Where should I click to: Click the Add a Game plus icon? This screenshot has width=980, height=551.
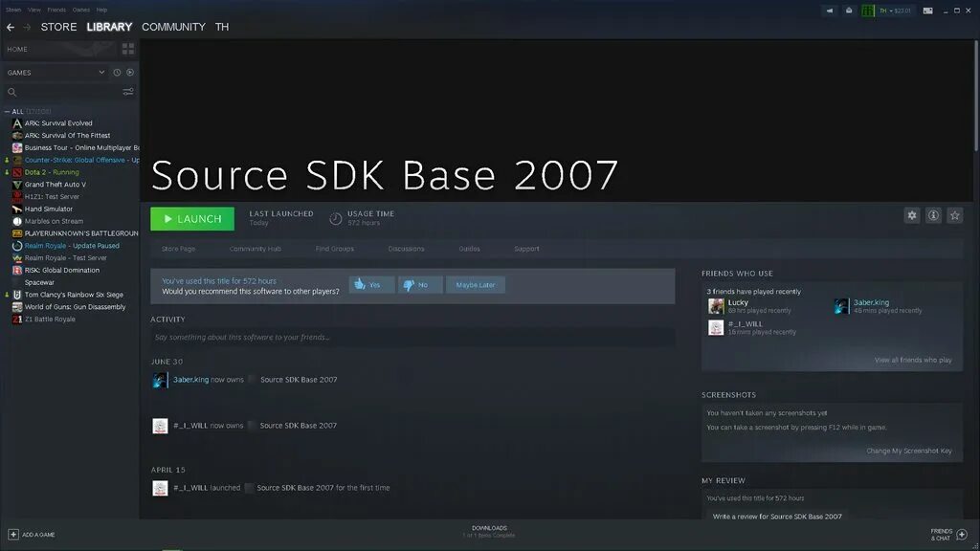[x=13, y=534]
